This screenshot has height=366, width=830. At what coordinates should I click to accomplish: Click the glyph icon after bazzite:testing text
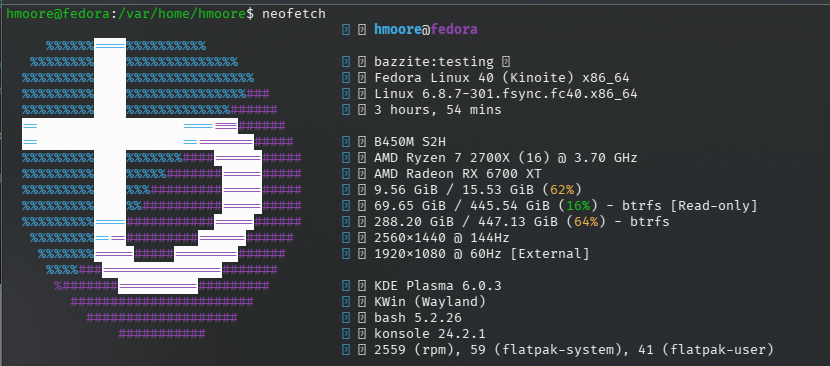506,62
